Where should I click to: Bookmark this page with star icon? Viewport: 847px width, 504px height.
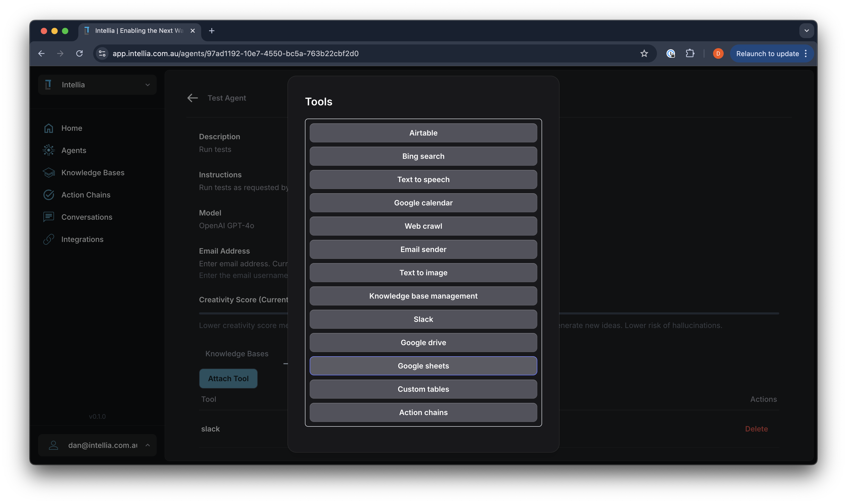pyautogui.click(x=644, y=53)
